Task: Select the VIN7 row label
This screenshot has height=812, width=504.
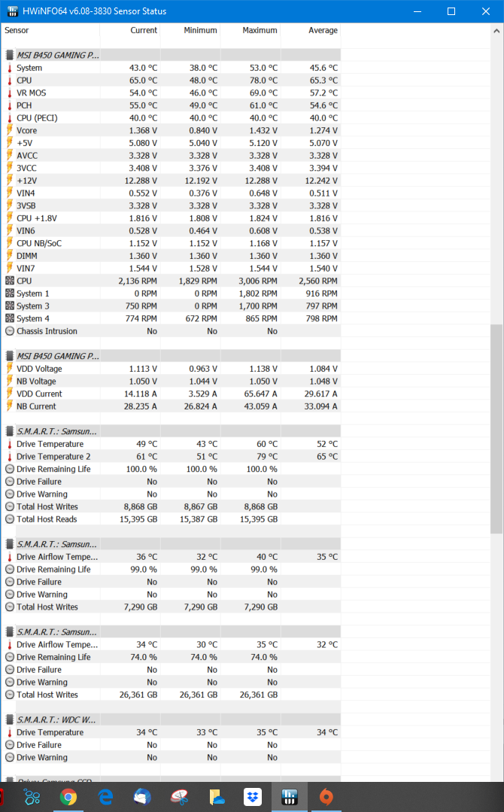Action: pyautogui.click(x=26, y=268)
